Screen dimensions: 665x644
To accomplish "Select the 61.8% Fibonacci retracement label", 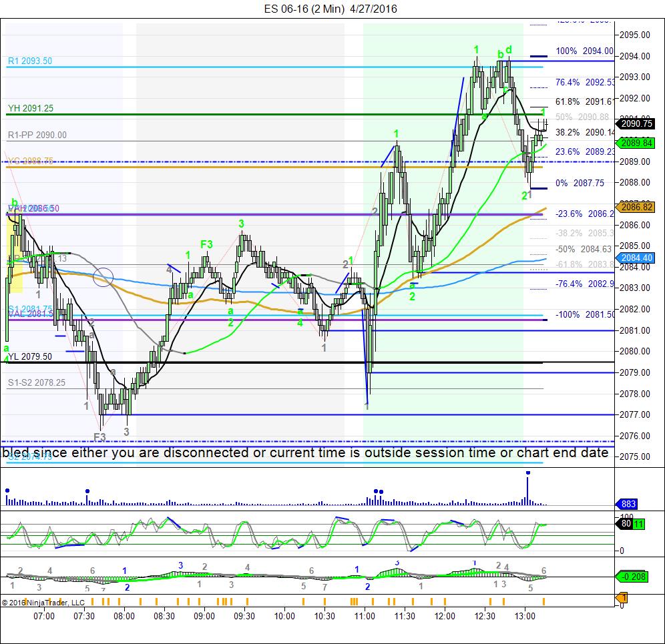I will (x=584, y=101).
